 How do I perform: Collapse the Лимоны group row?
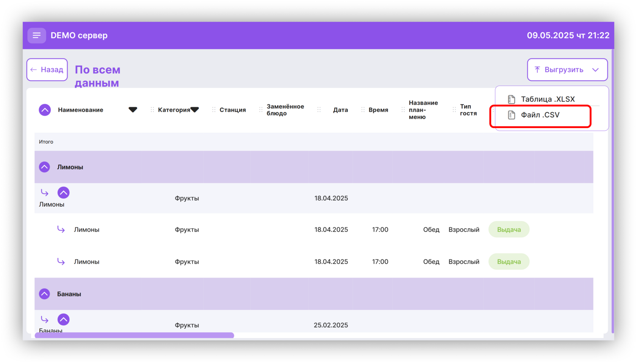pos(44,167)
